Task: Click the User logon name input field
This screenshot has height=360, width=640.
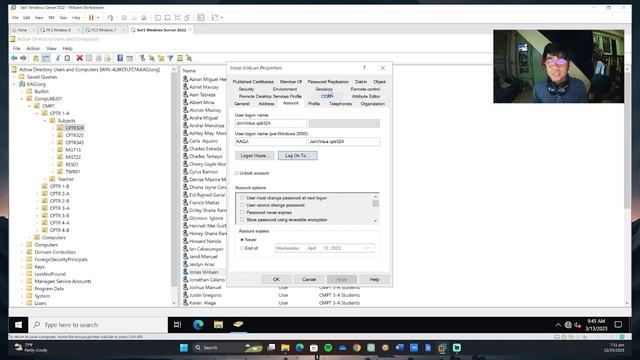Action: pyautogui.click(x=271, y=123)
